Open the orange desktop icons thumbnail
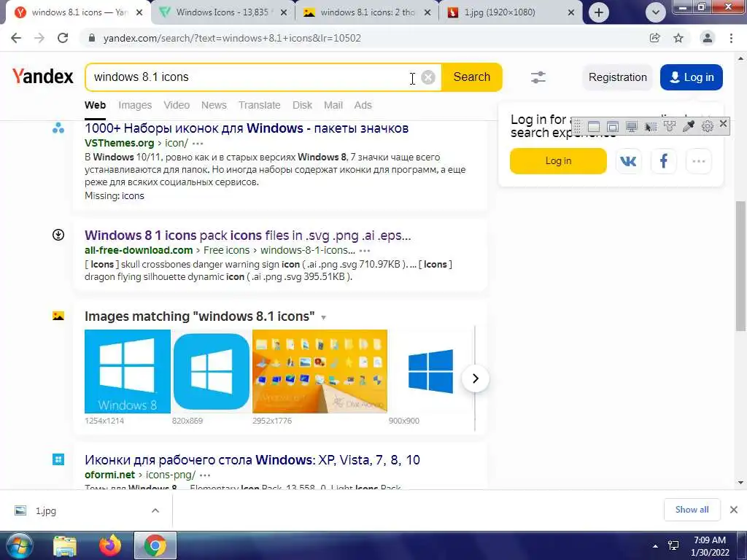747x560 pixels. coord(320,371)
